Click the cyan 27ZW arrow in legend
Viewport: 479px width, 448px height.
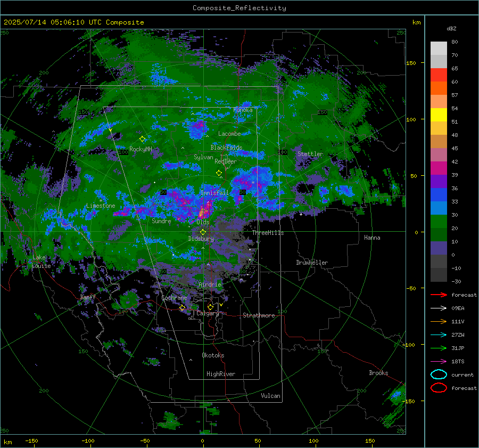[x=439, y=335]
